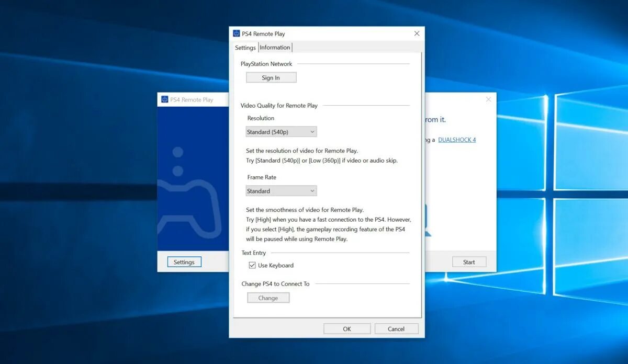This screenshot has height=364, width=628.
Task: Click the greyed Change PS4 button
Action: pyautogui.click(x=268, y=298)
